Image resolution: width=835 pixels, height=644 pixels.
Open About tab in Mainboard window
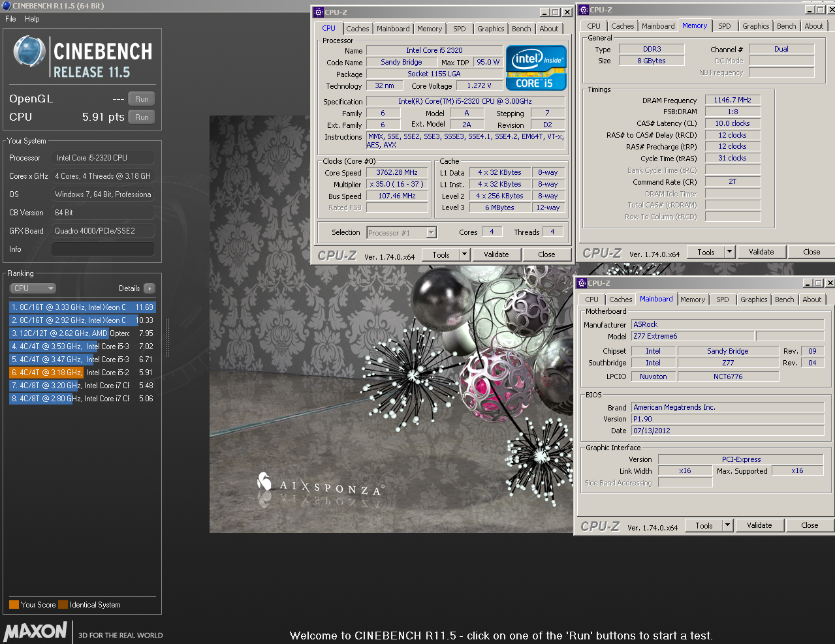811,299
